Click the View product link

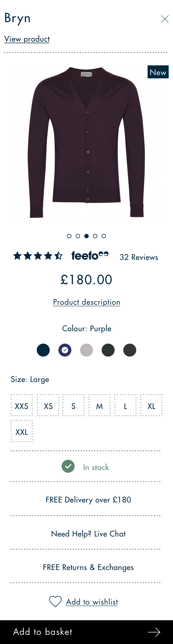click(26, 39)
